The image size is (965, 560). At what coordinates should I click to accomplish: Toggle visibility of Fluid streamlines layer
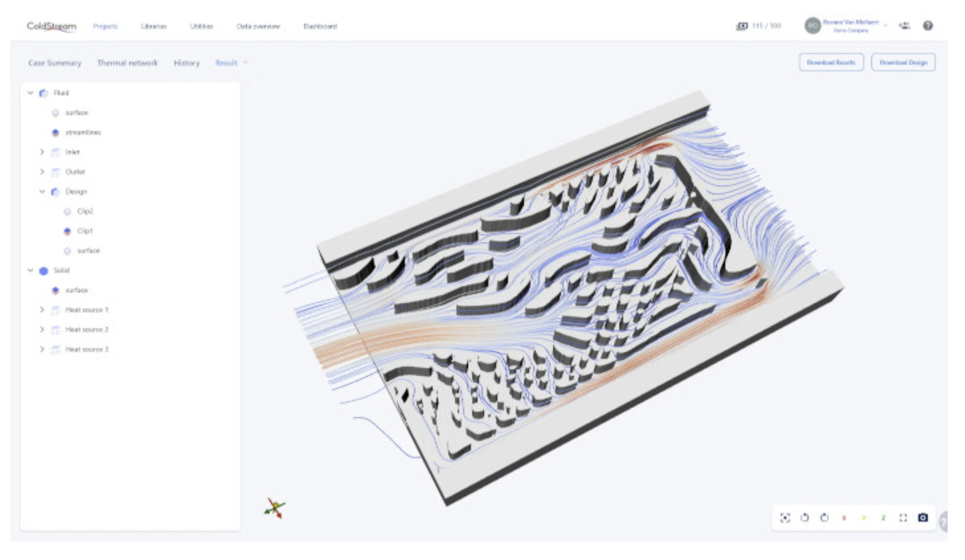tap(56, 132)
